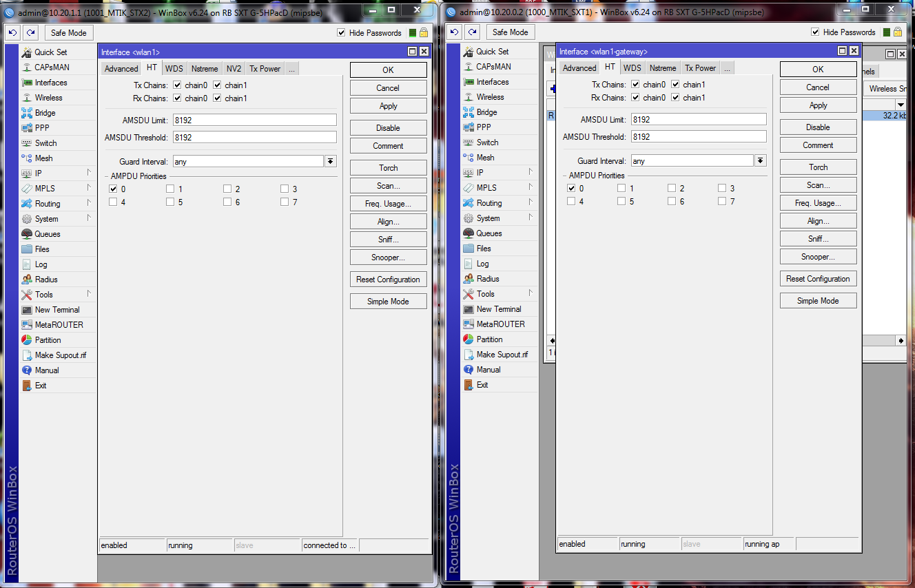This screenshot has height=588, width=915.
Task: Click the padlock icon in right WinBox
Action: coord(898,32)
